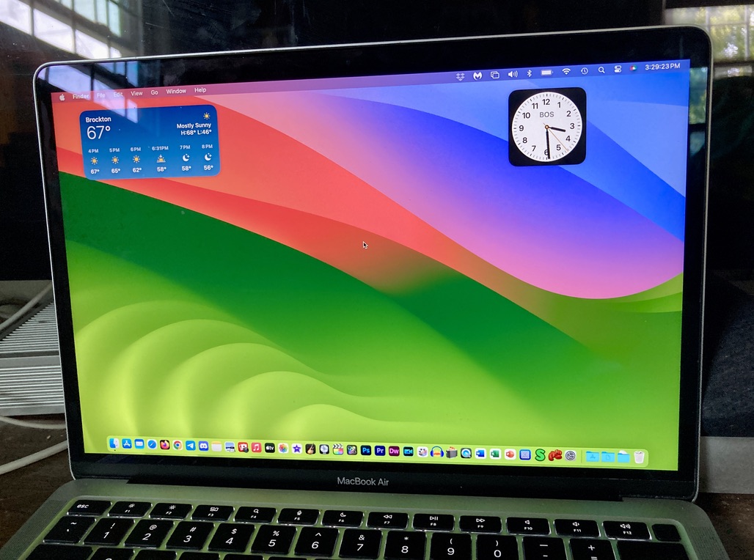754x560 pixels.
Task: Launch Discord from the Dock
Action: click(x=203, y=446)
